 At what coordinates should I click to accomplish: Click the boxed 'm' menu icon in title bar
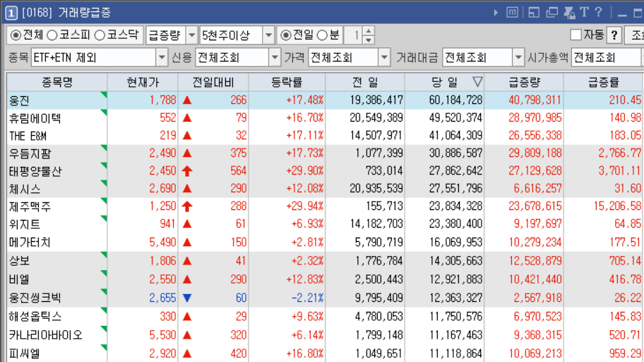[512, 13]
